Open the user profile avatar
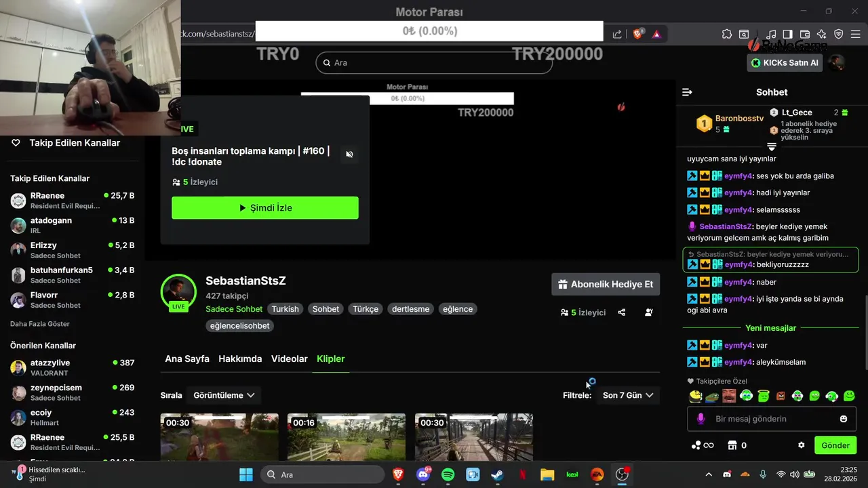Screen dimensions: 868x488 tap(837, 62)
